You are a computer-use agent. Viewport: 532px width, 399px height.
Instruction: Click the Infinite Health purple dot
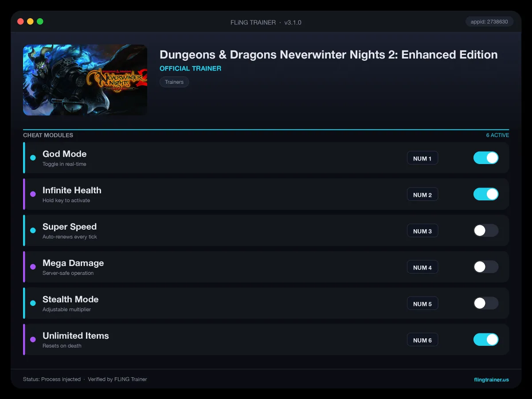tap(33, 194)
